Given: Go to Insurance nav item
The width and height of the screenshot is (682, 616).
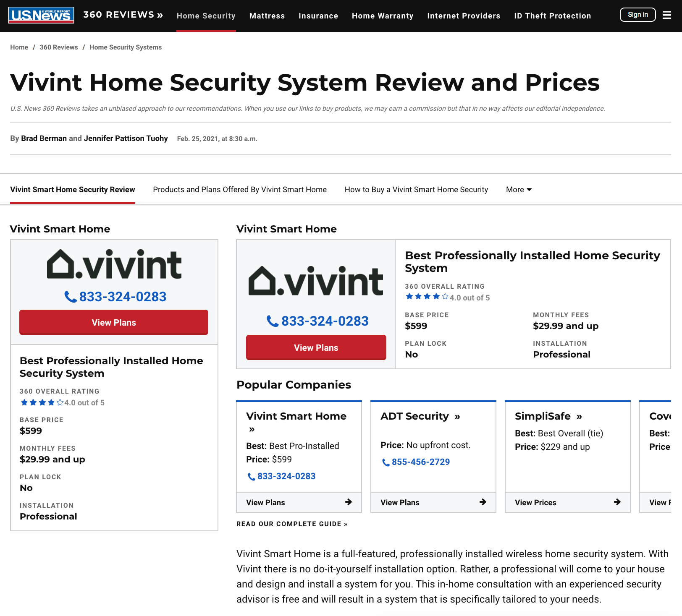Looking at the screenshot, I should point(318,16).
